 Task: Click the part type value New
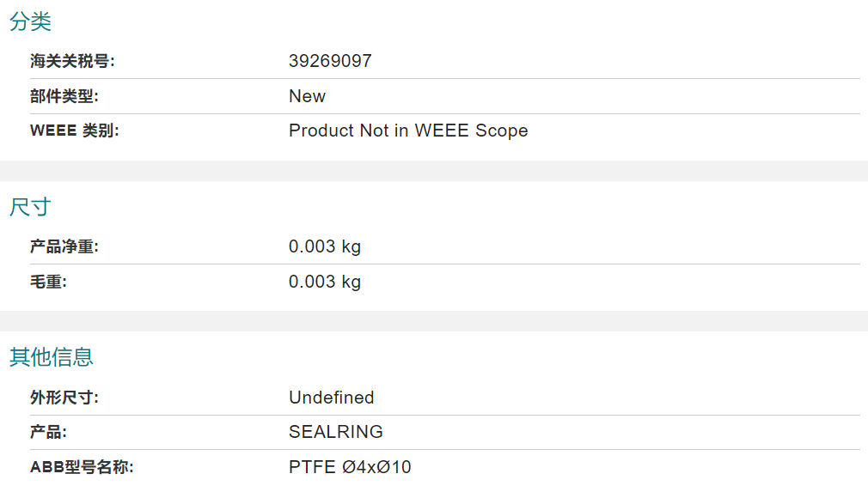tap(307, 96)
